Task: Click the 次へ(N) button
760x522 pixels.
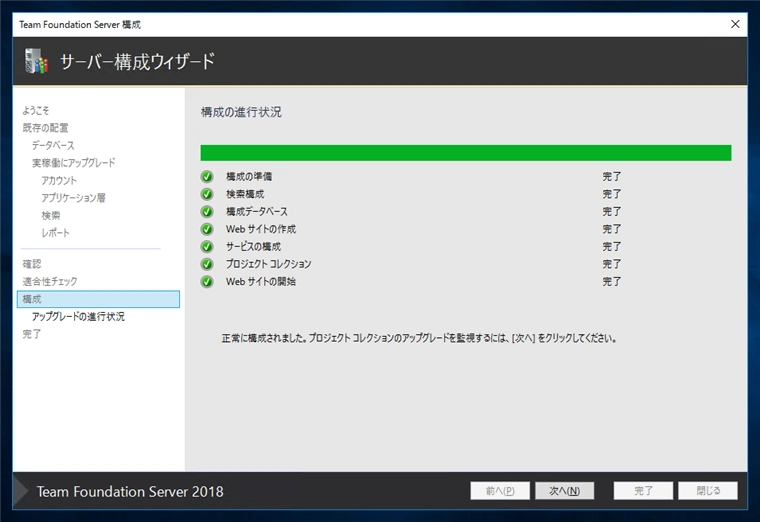Action: coord(564,490)
